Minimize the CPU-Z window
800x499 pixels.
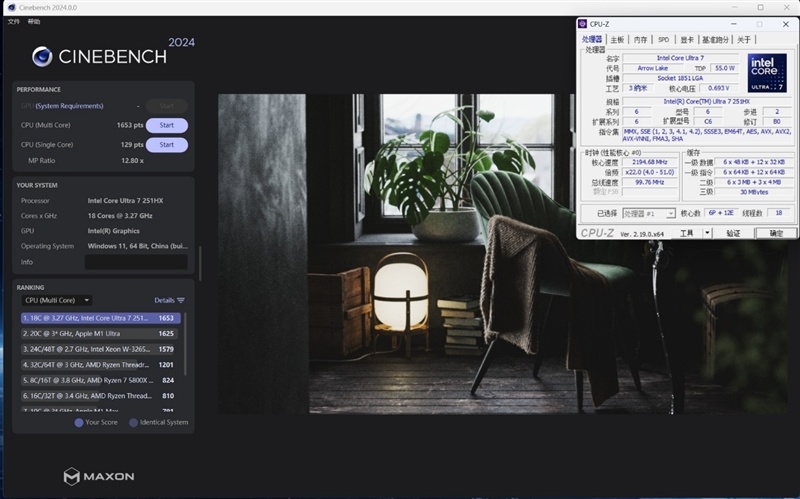coord(734,24)
